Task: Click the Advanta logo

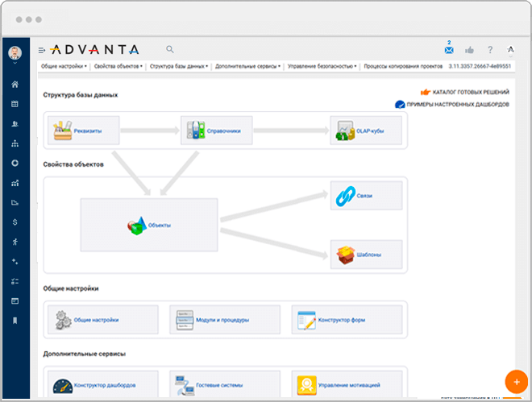Action: click(x=94, y=50)
